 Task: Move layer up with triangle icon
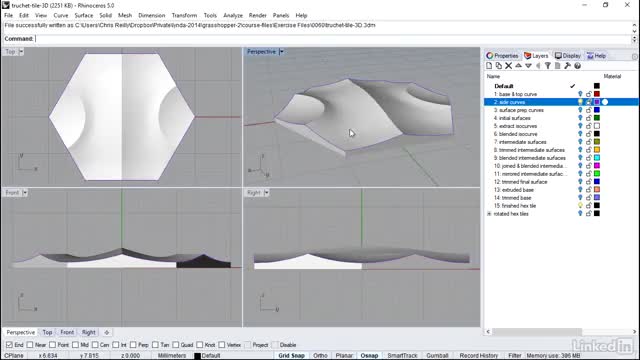click(518, 66)
